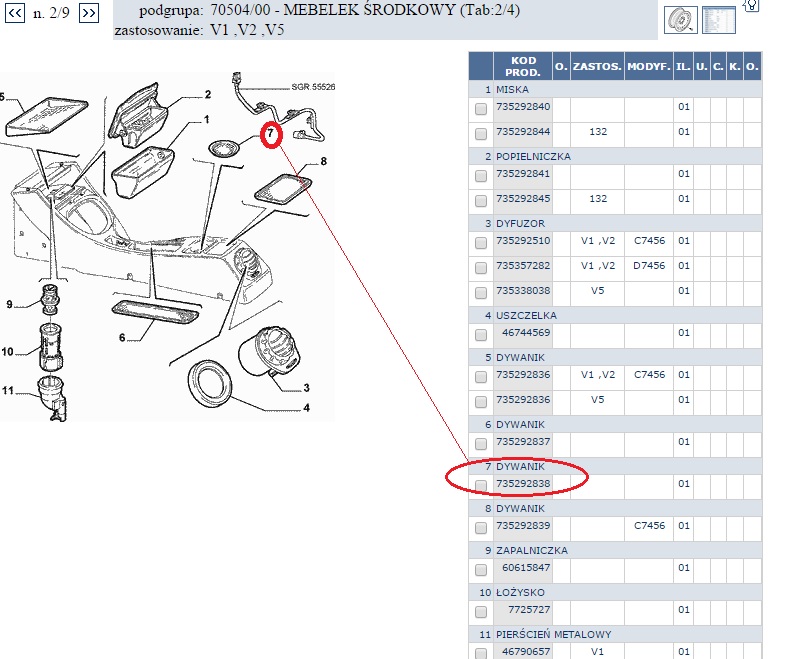Click the zastosowanie V1 ,V2 ,V5 line
The height and width of the screenshot is (659, 797).
[x=199, y=30]
